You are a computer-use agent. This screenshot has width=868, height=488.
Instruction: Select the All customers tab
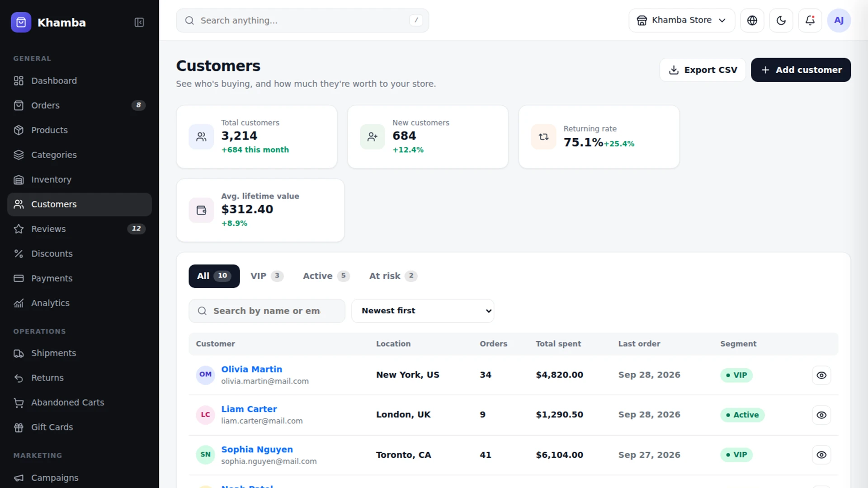214,276
